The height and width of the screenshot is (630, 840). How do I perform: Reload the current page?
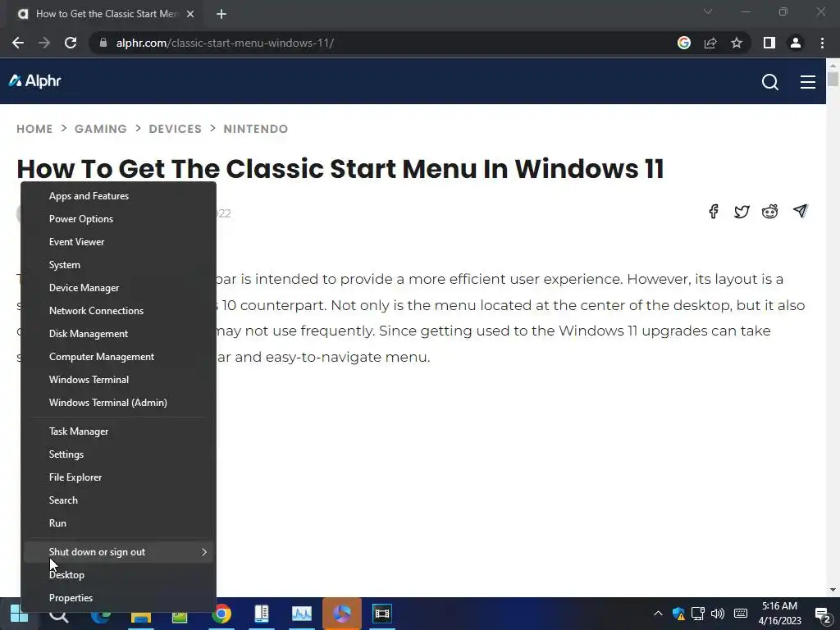pos(71,43)
